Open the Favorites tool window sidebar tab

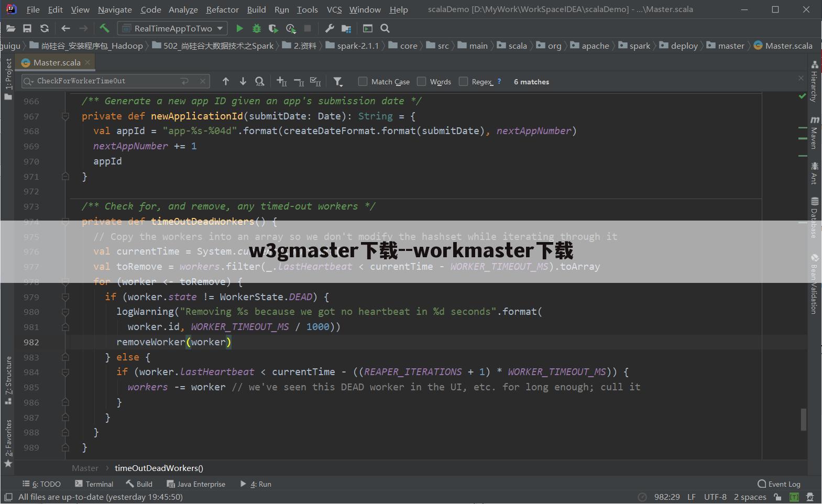click(8, 443)
